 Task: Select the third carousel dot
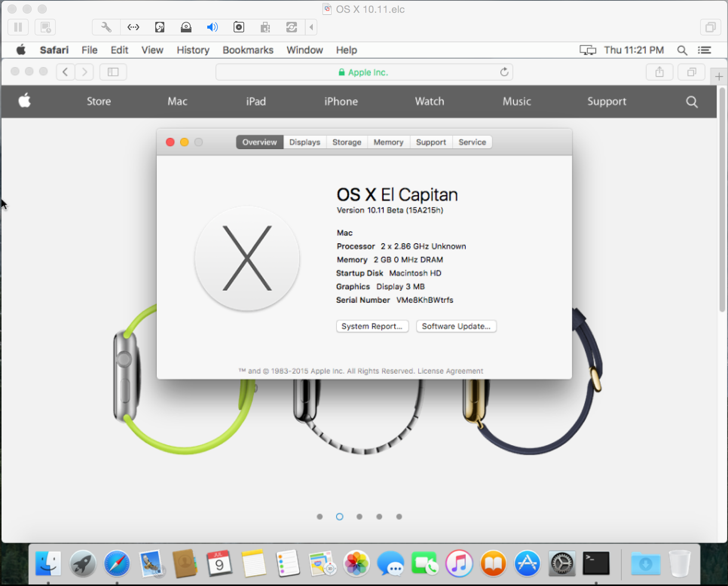coord(359,517)
